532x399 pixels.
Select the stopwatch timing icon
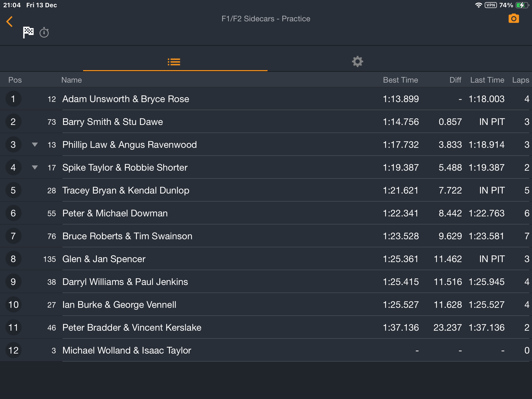(44, 32)
